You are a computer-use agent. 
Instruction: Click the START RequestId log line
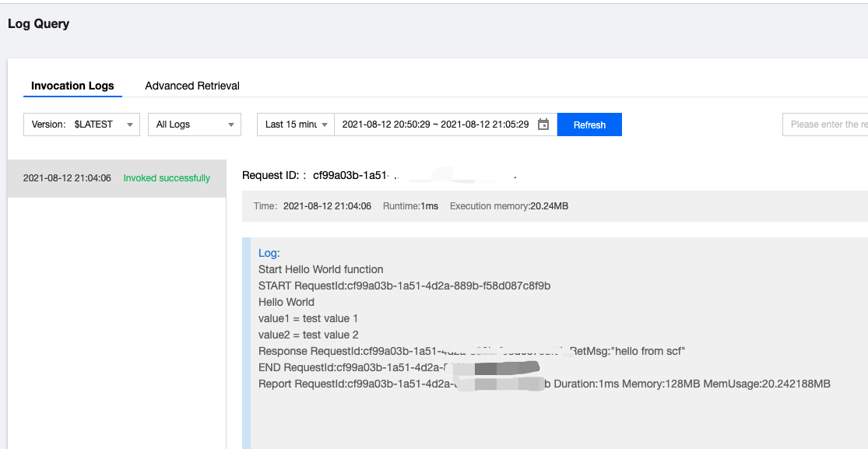point(404,286)
